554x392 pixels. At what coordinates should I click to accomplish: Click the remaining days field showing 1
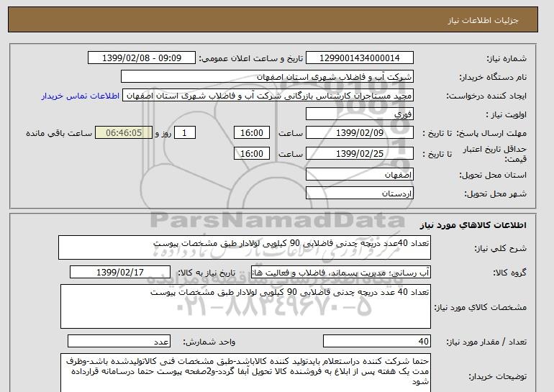[185, 133]
